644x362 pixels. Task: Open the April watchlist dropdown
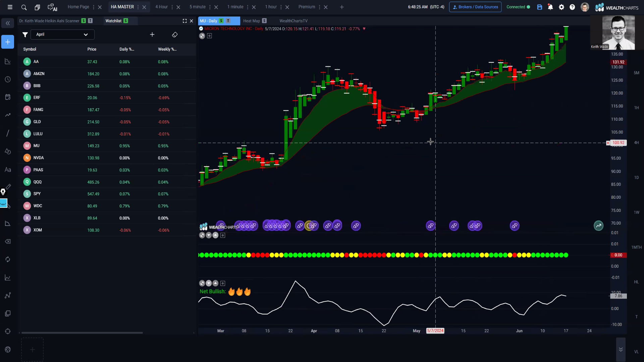click(62, 35)
